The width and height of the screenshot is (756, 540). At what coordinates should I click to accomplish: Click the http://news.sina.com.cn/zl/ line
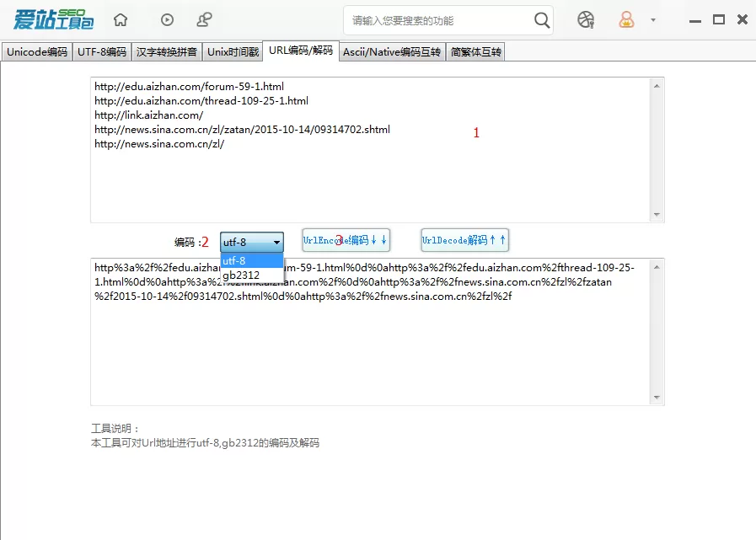pos(159,144)
